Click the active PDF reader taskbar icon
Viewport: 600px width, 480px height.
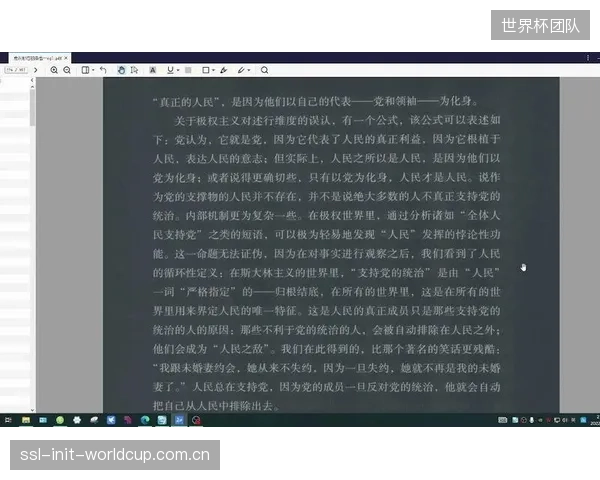click(x=179, y=420)
